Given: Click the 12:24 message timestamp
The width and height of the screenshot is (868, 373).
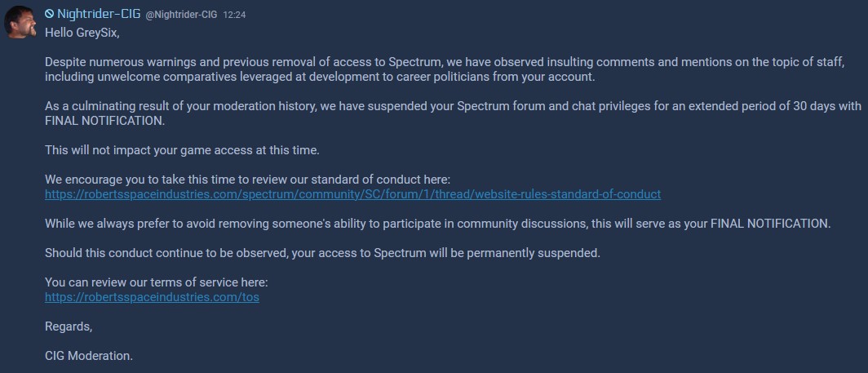Looking at the screenshot, I should coord(234,15).
